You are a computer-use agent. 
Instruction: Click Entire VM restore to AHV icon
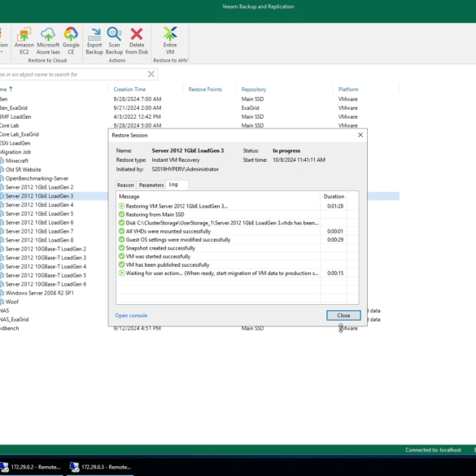pos(170,41)
